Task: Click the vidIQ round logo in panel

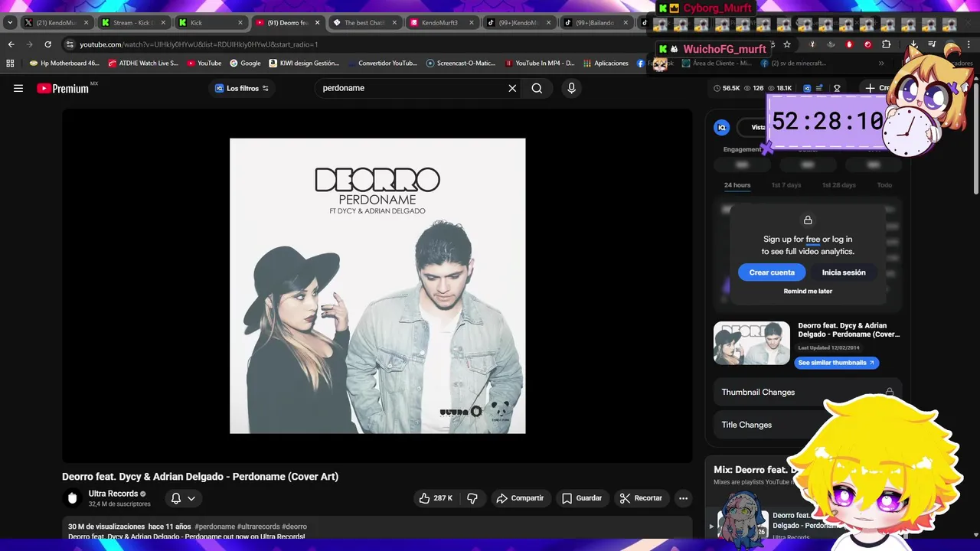Action: tap(721, 128)
